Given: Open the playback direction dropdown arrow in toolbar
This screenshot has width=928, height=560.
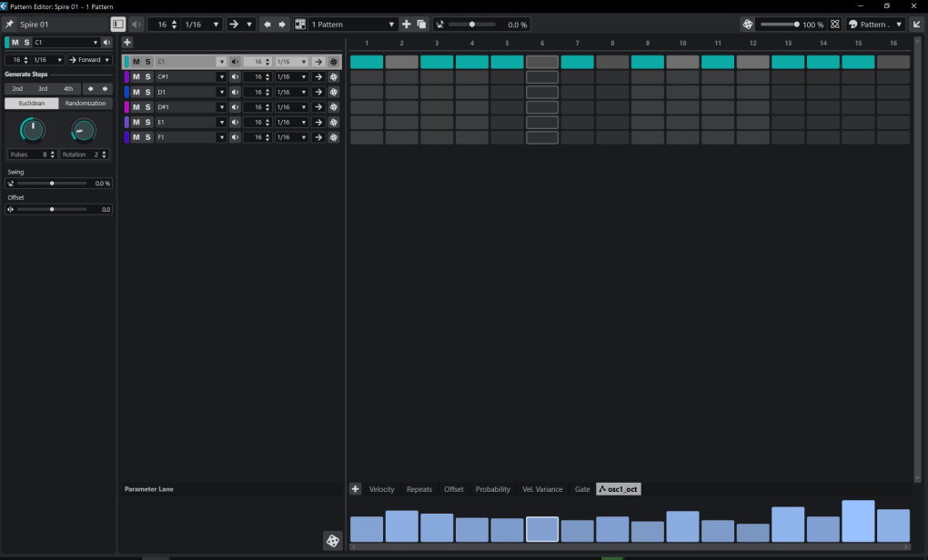Looking at the screenshot, I should (249, 25).
